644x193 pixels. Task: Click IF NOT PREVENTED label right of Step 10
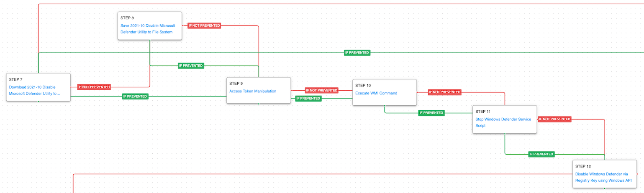pos(444,92)
